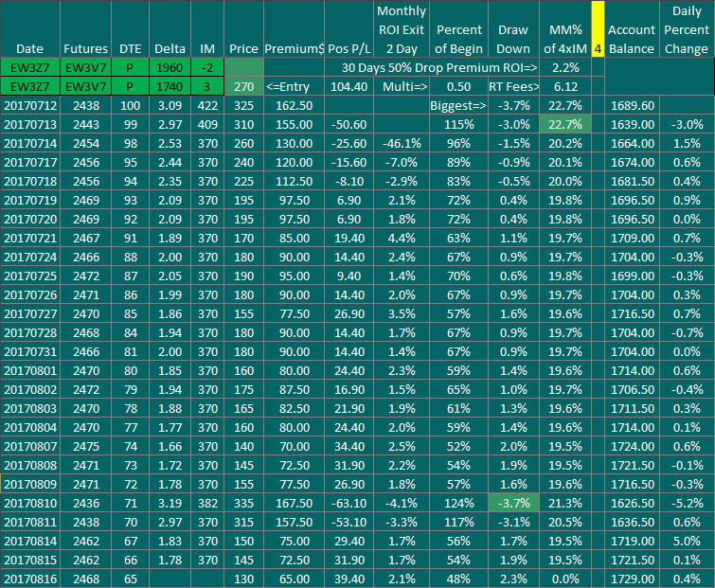Click highlighted -3.7% drawdown in 20170810 row
Image resolution: width=715 pixels, height=588 pixels.
coord(513,503)
